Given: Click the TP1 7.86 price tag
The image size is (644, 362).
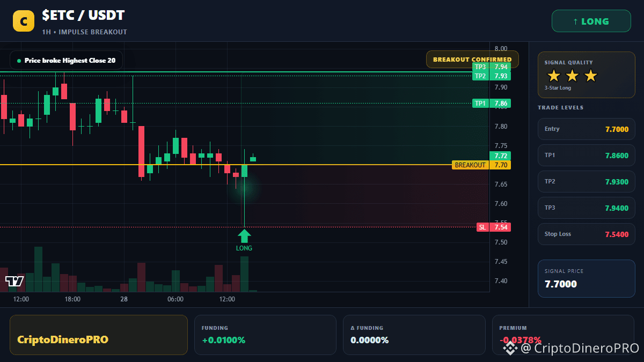Looking at the screenshot, I should (491, 103).
